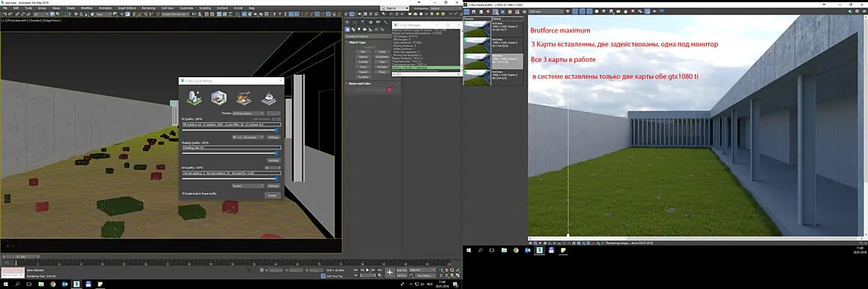Open the Modifiers menu
Image resolution: width=868 pixels, height=289 pixels.
pyautogui.click(x=87, y=8)
